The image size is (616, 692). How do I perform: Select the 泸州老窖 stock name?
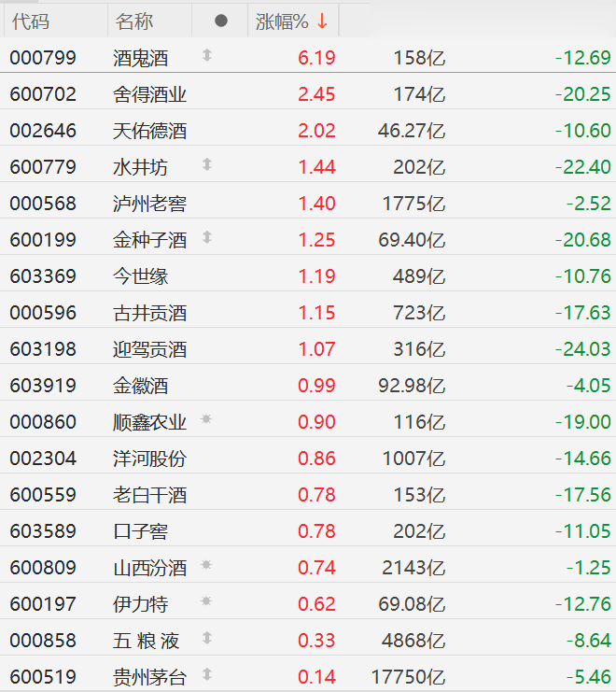[x=149, y=204]
